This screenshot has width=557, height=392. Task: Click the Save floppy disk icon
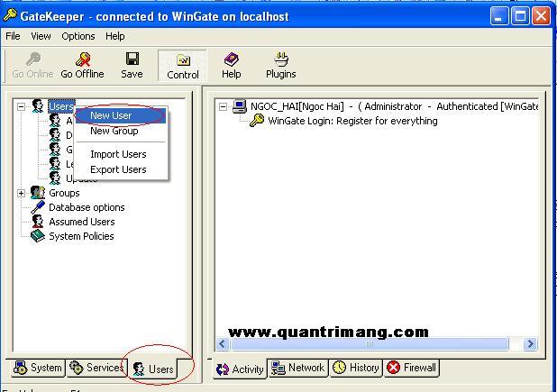coord(132,59)
